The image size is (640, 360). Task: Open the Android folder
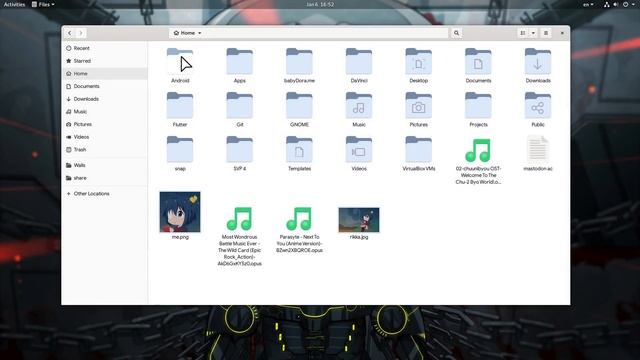click(x=180, y=62)
